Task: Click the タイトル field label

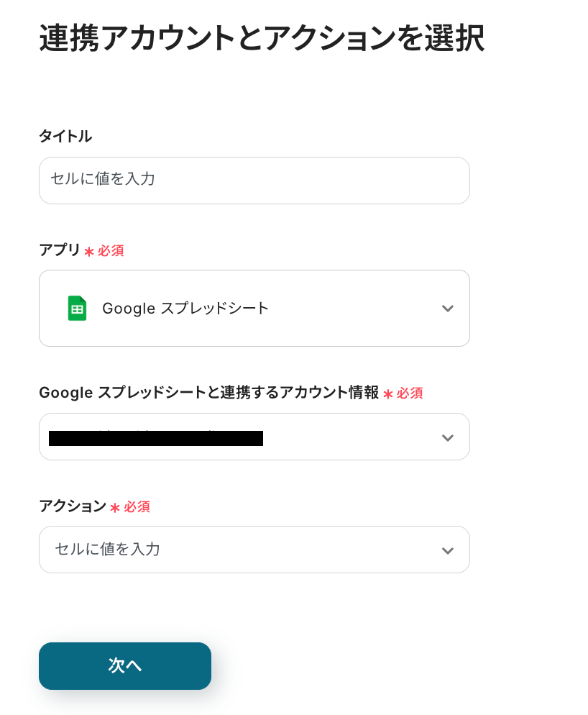Action: click(x=65, y=136)
